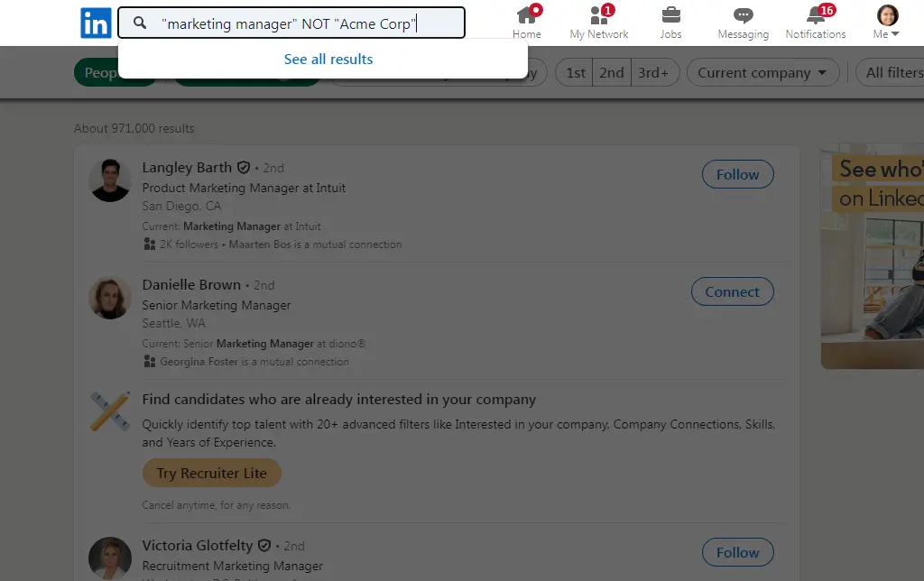Click the Home label in navigation
This screenshot has width=924, height=581.
click(526, 34)
